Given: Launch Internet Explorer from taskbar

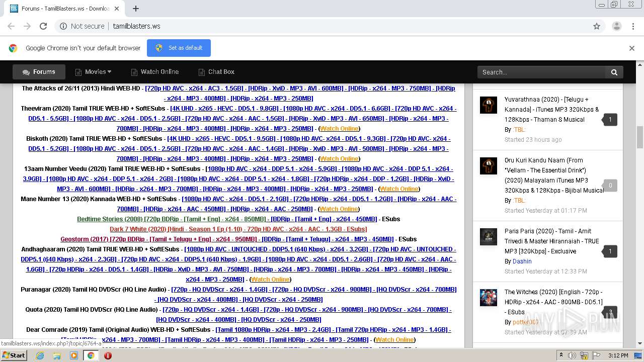Looking at the screenshot, I should [40, 355].
